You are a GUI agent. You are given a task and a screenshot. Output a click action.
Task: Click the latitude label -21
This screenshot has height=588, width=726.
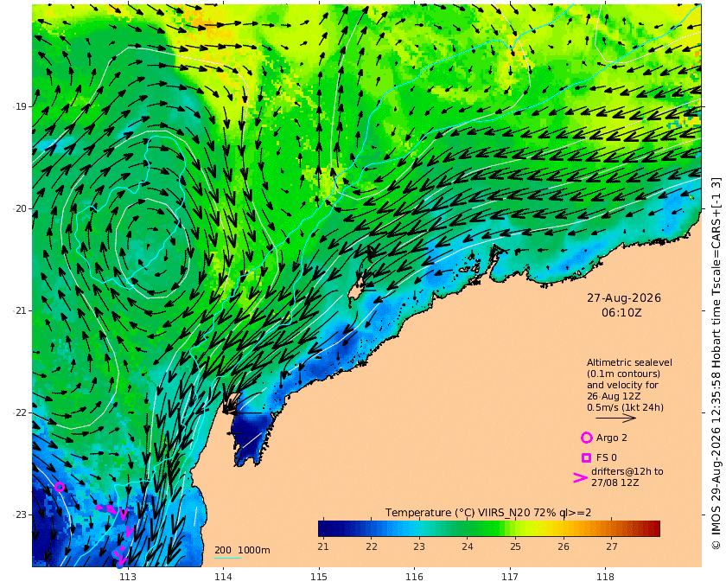click(x=19, y=310)
